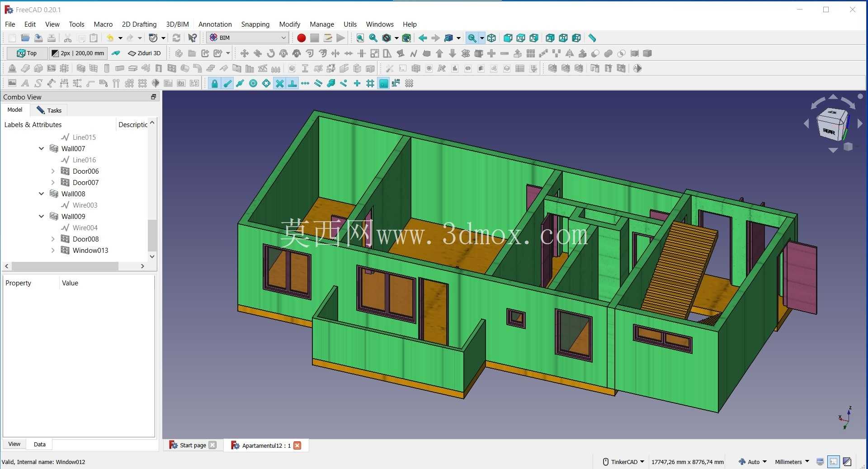This screenshot has width=868, height=469.
Task: Open the Snapping menu
Action: [x=255, y=24]
